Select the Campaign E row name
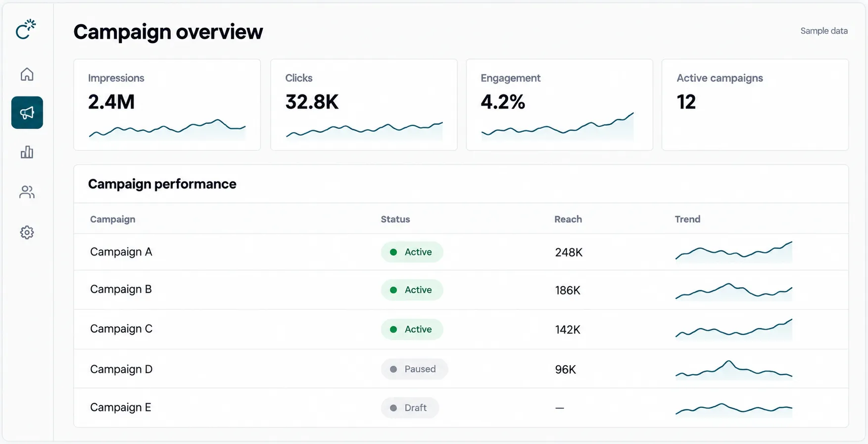 point(120,407)
